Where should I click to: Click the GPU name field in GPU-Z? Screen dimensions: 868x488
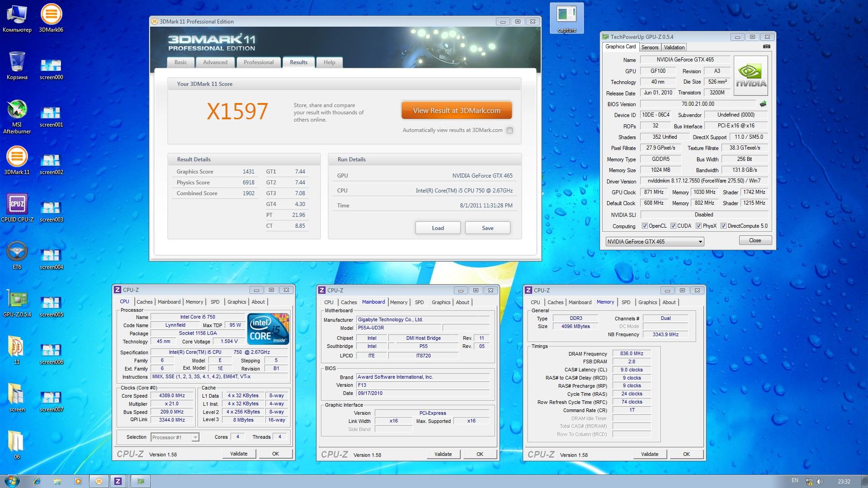[685, 60]
